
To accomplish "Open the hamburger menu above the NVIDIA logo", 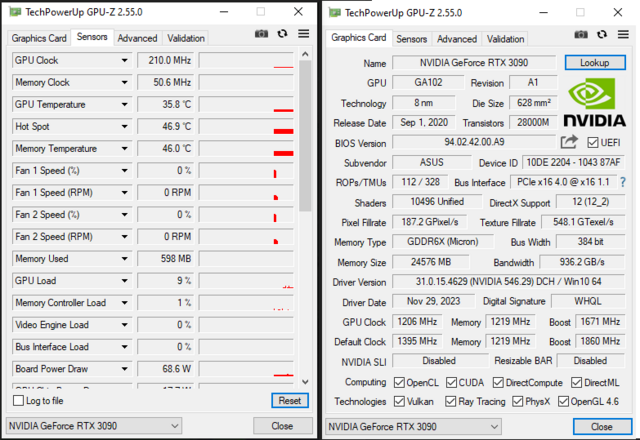I will pyautogui.click(x=624, y=35).
